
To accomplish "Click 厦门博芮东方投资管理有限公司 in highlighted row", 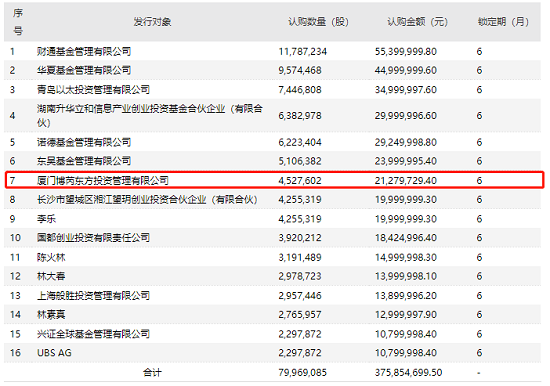I will coord(103,180).
